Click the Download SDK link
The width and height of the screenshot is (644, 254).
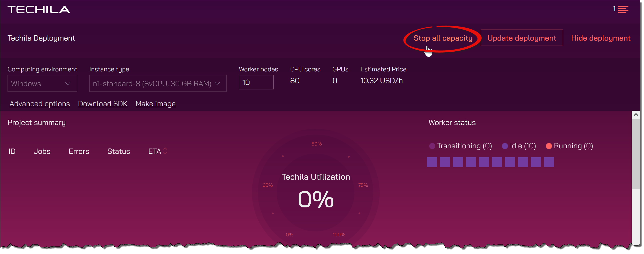[103, 104]
